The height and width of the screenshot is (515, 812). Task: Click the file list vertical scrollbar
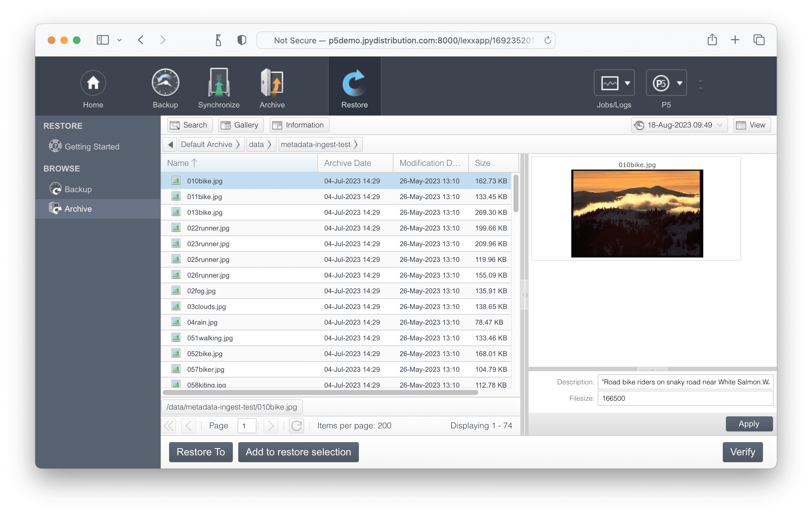pos(516,193)
